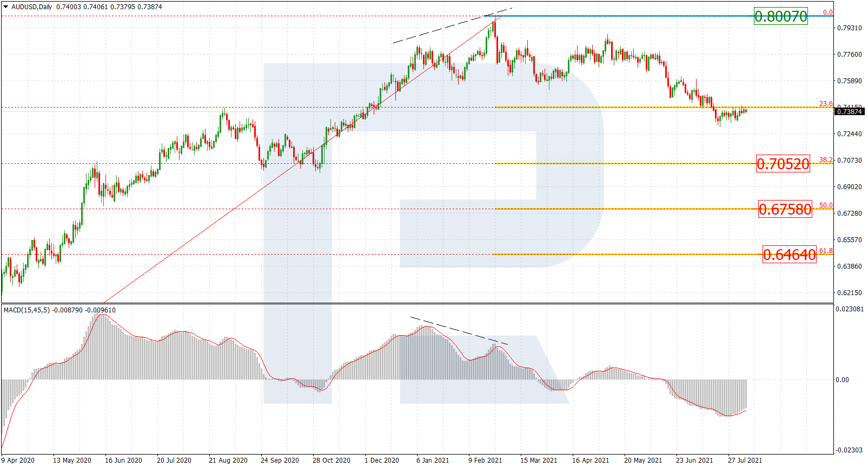Click the 6 Jan 2021 date label
Screen dimensions: 868x467
tap(433, 461)
